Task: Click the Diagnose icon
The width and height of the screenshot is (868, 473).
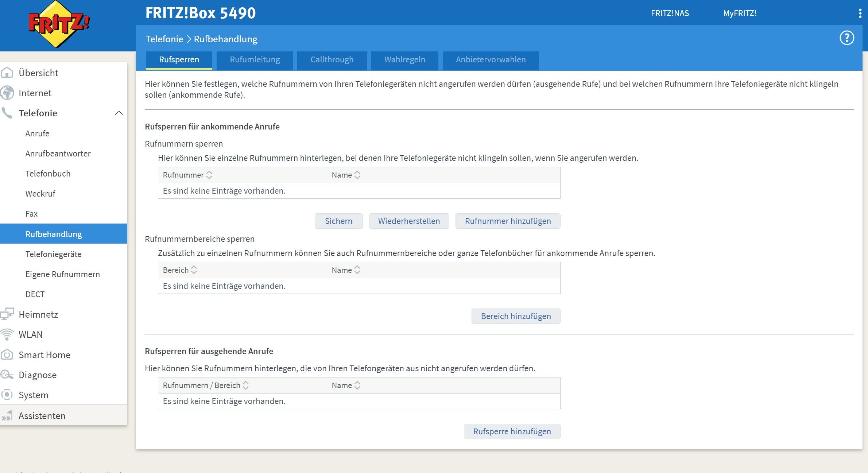Action: pos(7,375)
